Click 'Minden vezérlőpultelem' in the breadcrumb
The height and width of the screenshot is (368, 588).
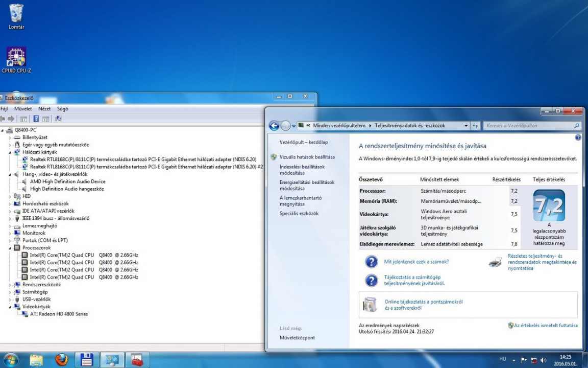339,126
